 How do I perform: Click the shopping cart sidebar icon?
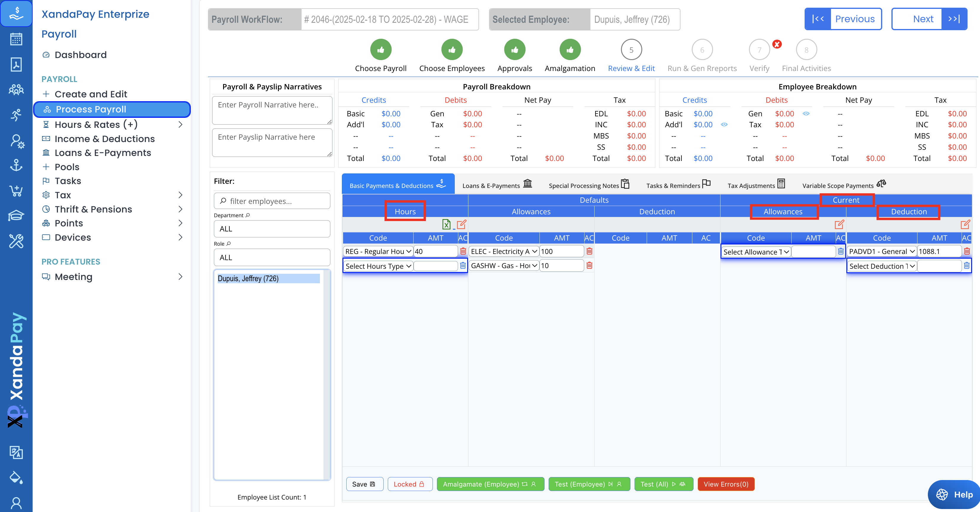pos(16,190)
